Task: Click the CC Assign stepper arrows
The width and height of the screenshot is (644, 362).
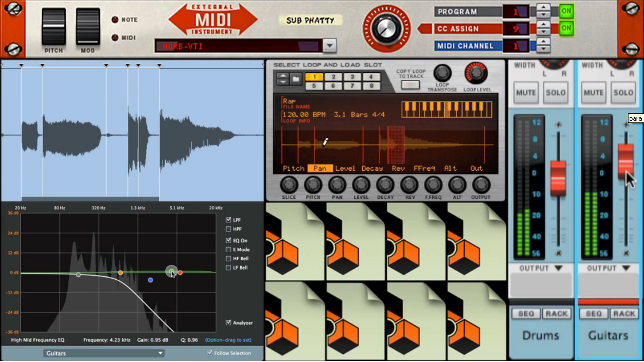Action: (544, 28)
